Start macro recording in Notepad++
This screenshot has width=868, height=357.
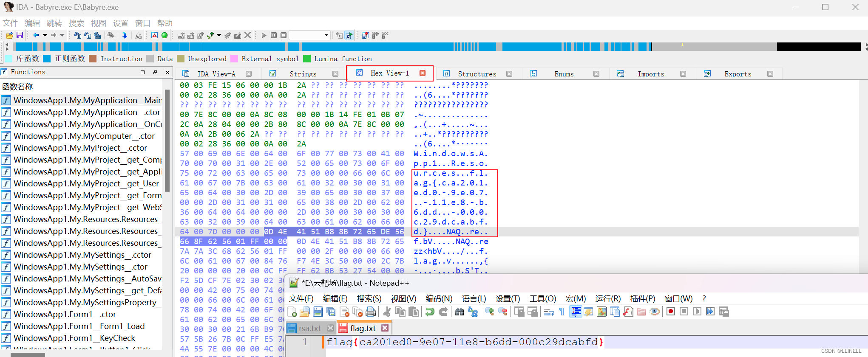tap(671, 312)
